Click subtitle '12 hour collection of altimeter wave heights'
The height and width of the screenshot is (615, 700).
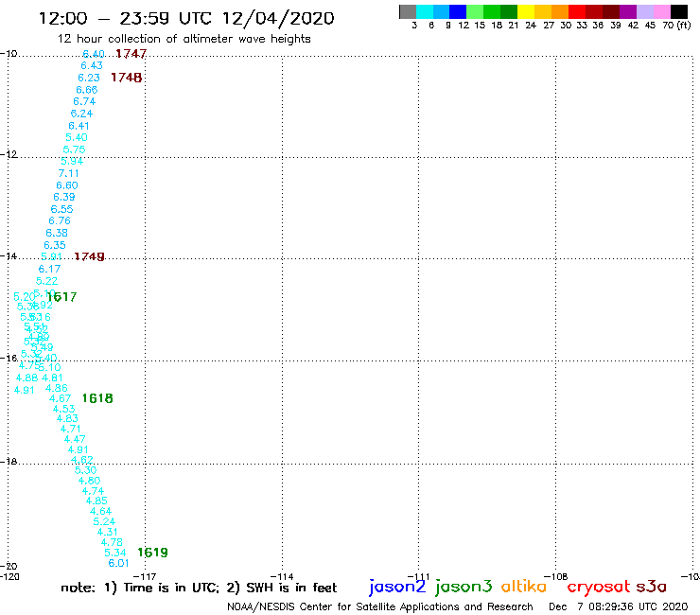184,39
